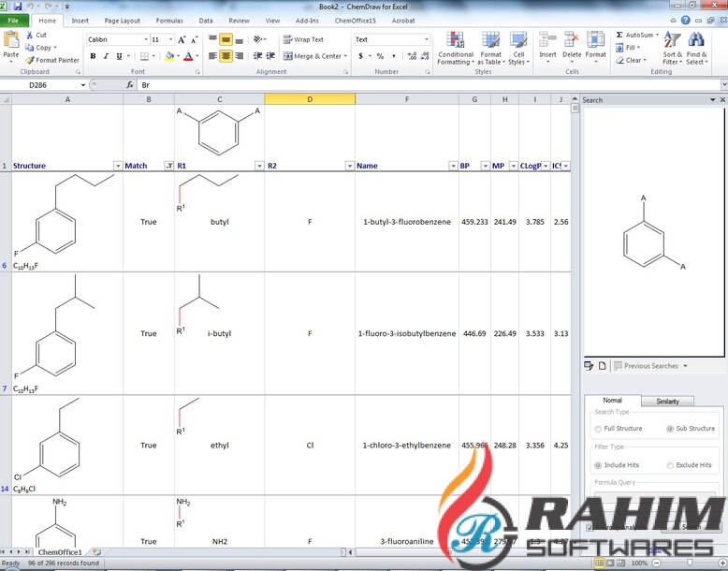The image size is (728, 571).
Task: Click the Paste clipboard icon
Action: point(10,40)
